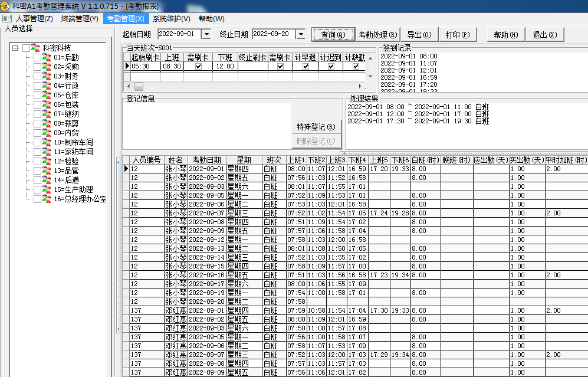Select 张小琴 row dated 2022-09-07

pyautogui.click(x=355, y=213)
